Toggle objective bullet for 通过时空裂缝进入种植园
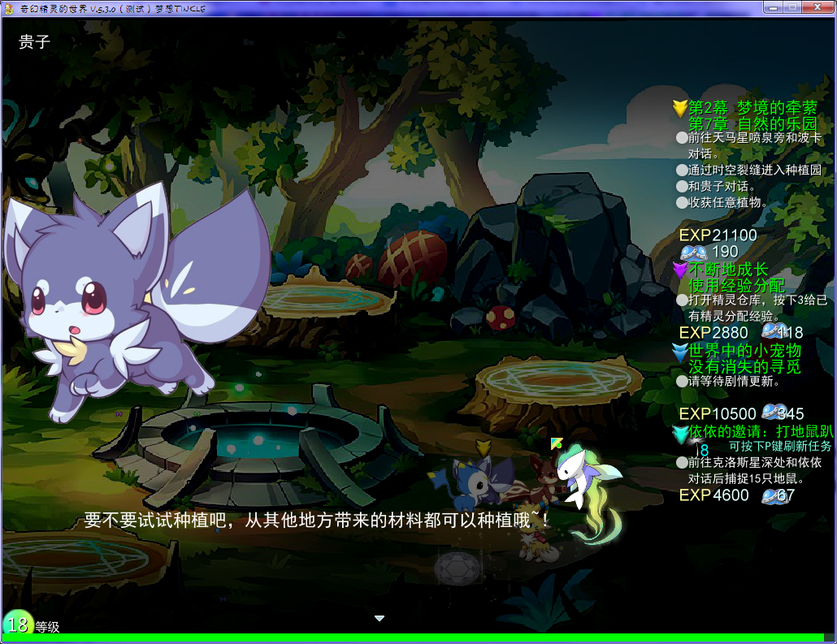Screen dimensions: 837x644 pyautogui.click(x=682, y=171)
